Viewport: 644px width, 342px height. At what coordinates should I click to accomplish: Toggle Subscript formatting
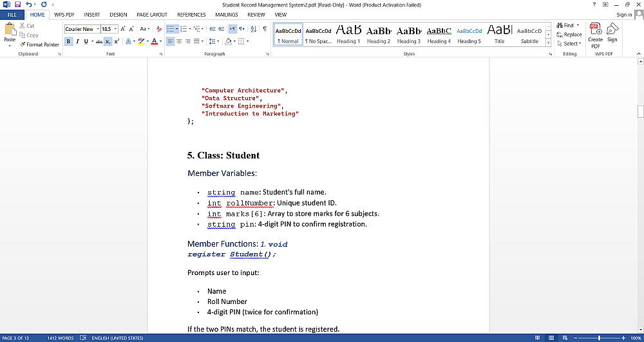[108, 41]
